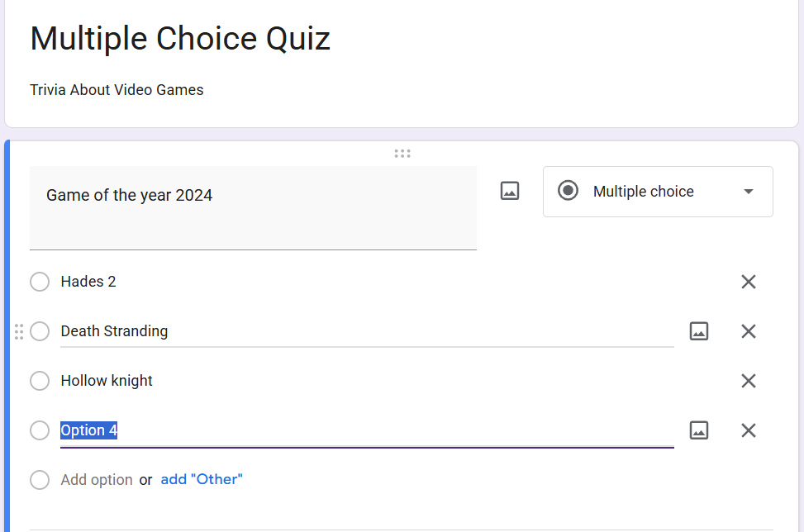Remove the Hades 2 option
Image resolution: width=804 pixels, height=532 pixels.
(748, 282)
